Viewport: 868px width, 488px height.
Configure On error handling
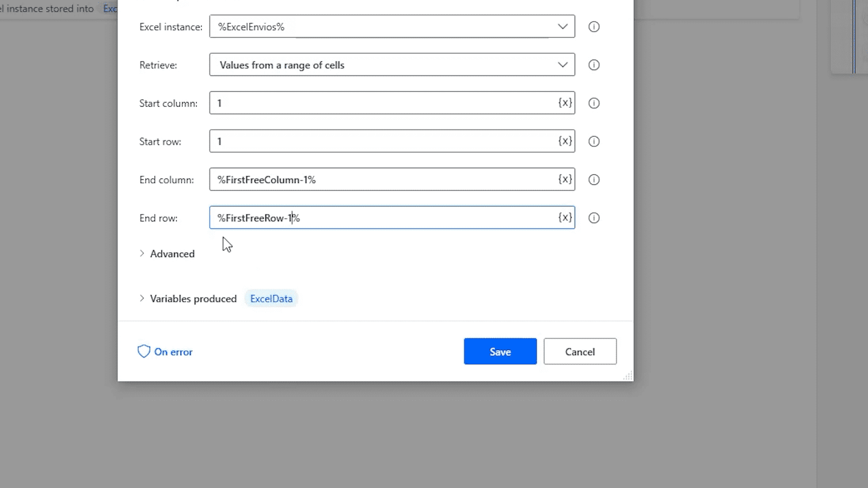tap(173, 352)
